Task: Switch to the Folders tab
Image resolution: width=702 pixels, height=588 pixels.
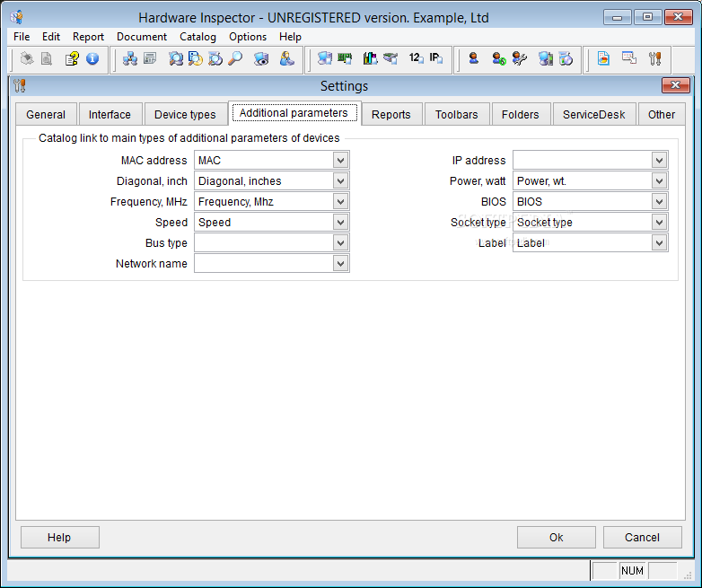Action: tap(521, 115)
